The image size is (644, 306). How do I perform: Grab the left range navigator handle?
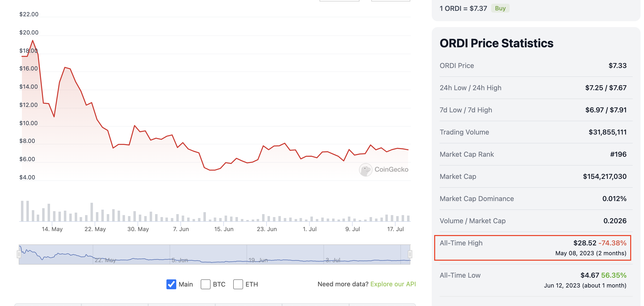pyautogui.click(x=19, y=254)
